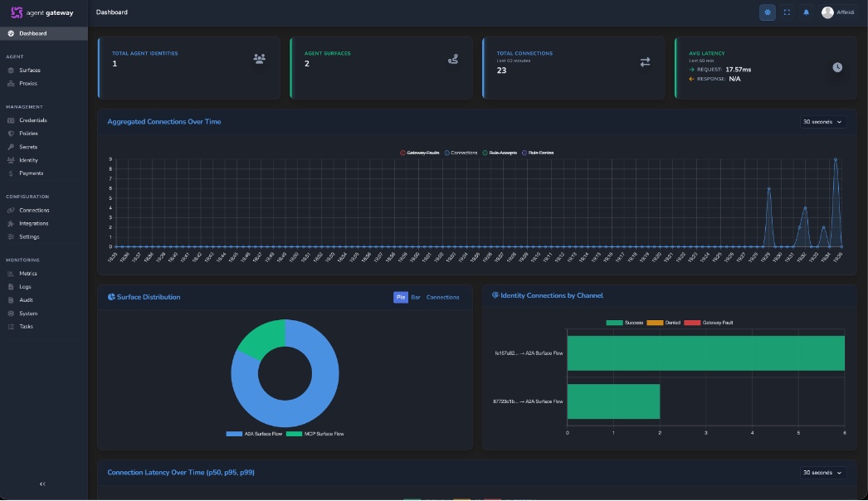Click the Total Agent Identities card
Screen dimensions: 868x501
(x=188, y=68)
